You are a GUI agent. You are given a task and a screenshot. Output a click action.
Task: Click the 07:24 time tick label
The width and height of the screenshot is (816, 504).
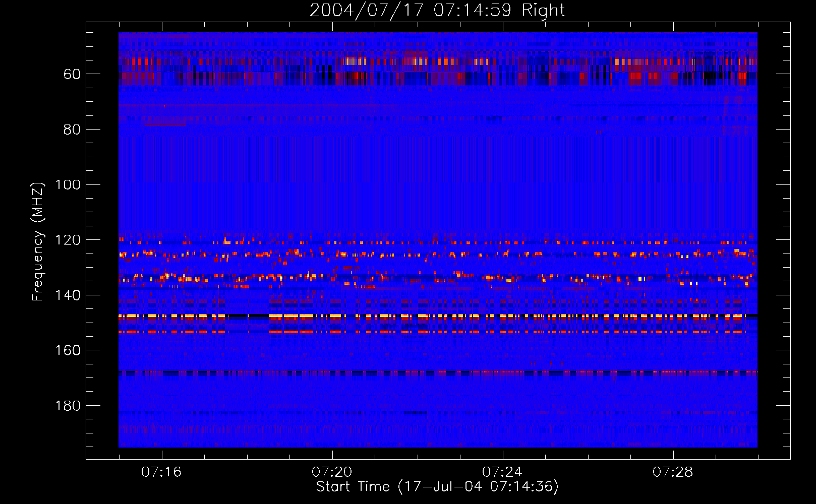(502, 472)
